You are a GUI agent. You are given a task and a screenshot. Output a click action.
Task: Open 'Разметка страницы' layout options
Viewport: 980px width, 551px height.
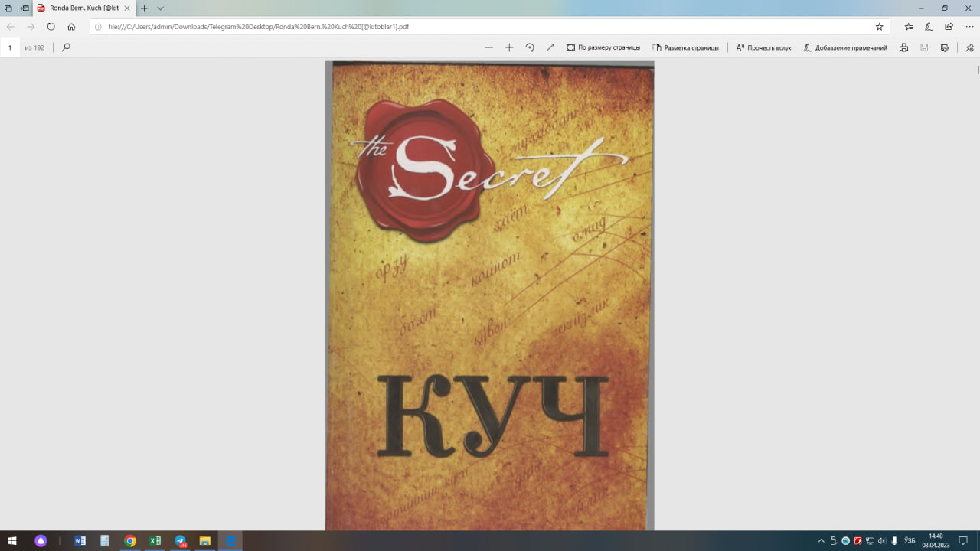coord(685,47)
